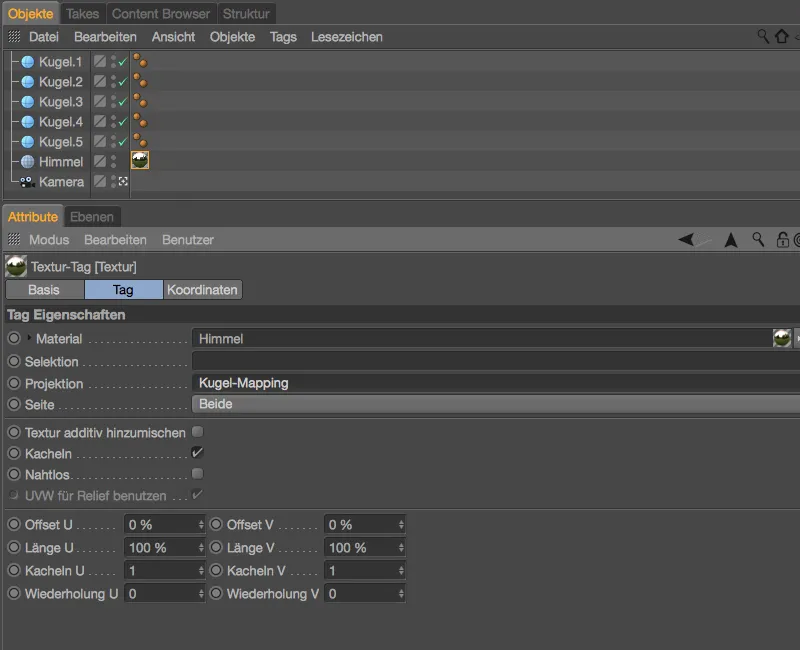Click the Länge V stepper arrows
Image resolution: width=800 pixels, height=650 pixels.
[401, 547]
